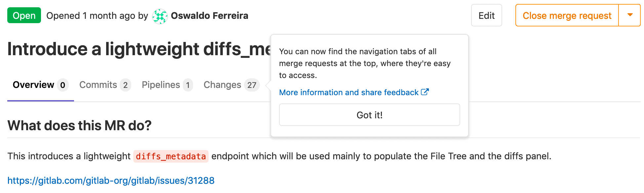644x193 pixels.
Task: Click the 1 count badge on Pipelines tab
Action: coord(187,85)
